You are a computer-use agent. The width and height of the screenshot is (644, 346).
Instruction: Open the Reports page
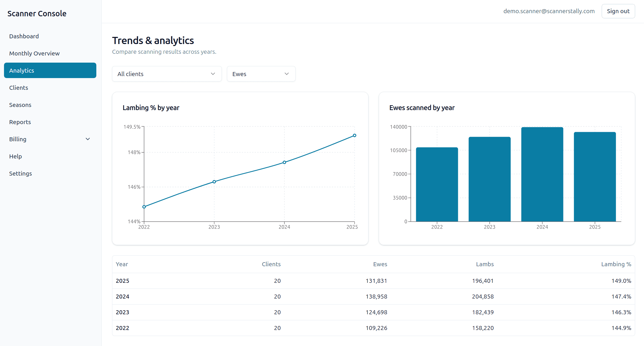pyautogui.click(x=50, y=122)
